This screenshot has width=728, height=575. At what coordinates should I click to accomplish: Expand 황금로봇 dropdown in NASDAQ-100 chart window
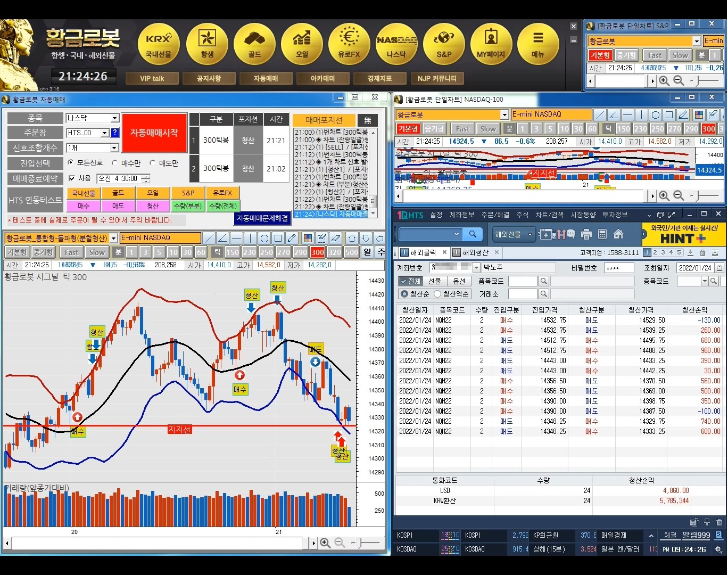504,114
